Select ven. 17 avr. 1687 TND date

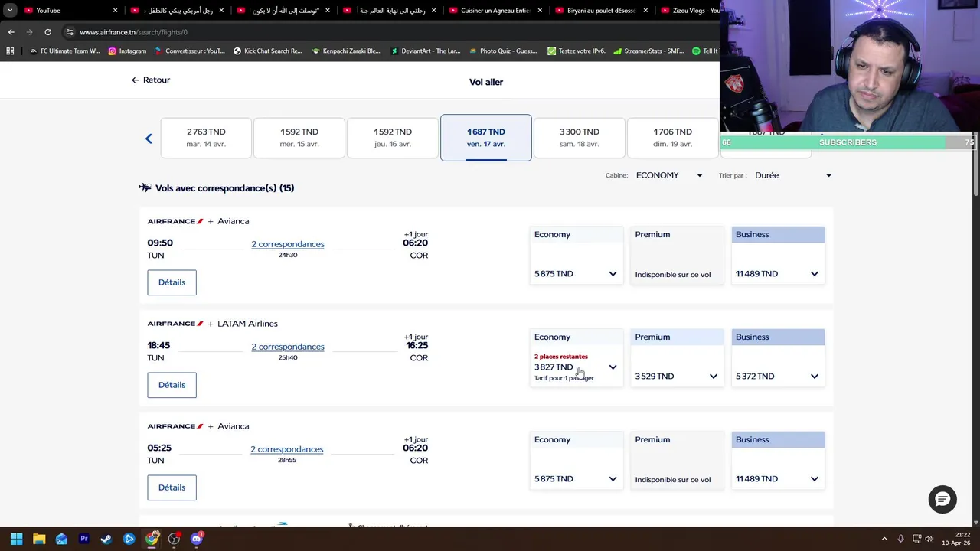tap(486, 138)
